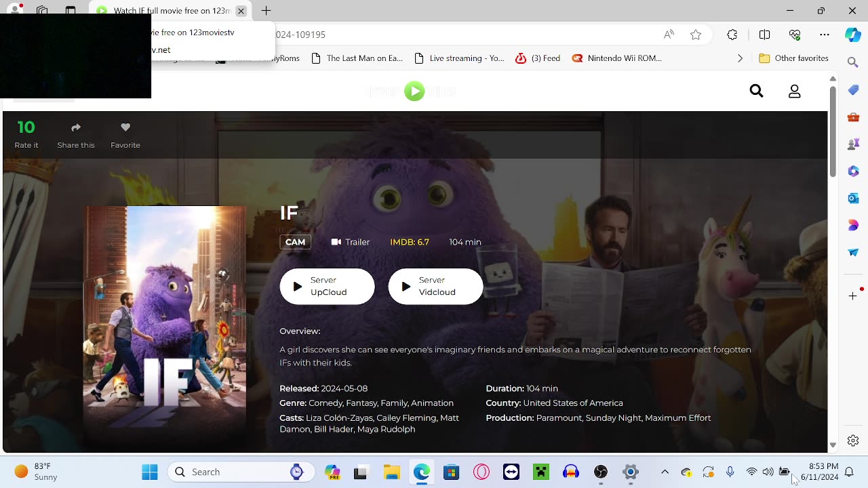Show hidden tray icons chevron
Image resolution: width=868 pixels, height=488 pixels.
pos(665,472)
